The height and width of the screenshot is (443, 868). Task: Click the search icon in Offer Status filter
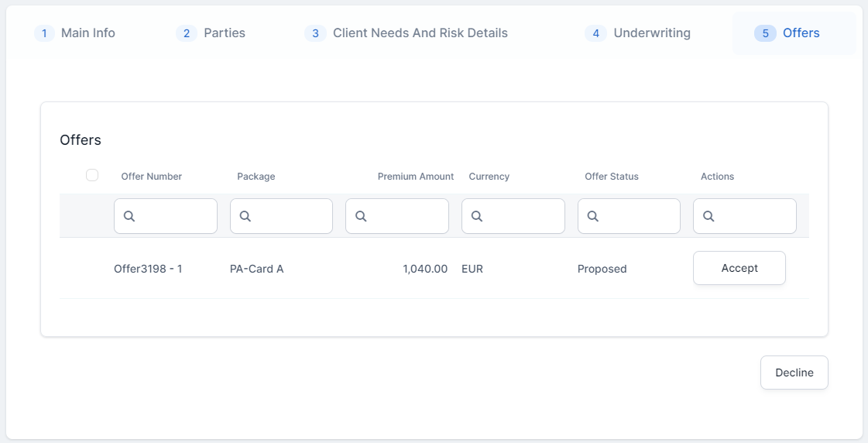(592, 216)
